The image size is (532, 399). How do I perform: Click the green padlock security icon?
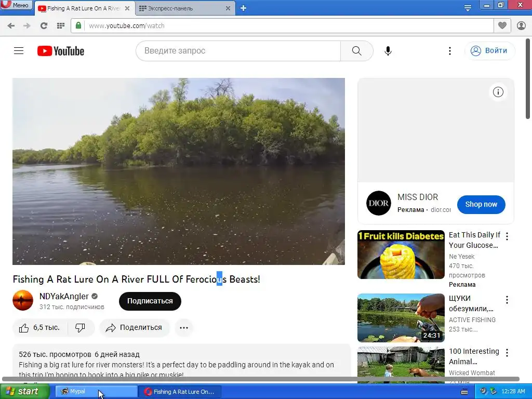coord(78,25)
